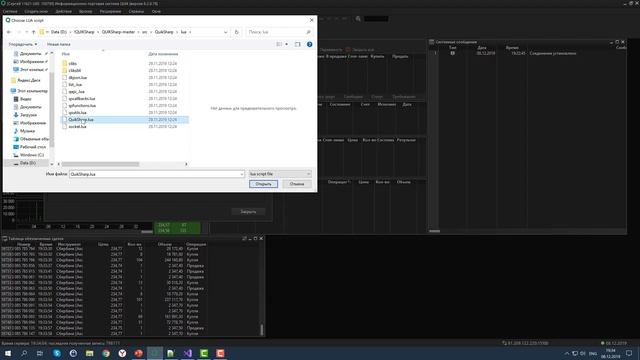Click QUIK toolbar search magnifier
Image resolution: width=640 pixels, height=360 pixels.
[x=358, y=19]
